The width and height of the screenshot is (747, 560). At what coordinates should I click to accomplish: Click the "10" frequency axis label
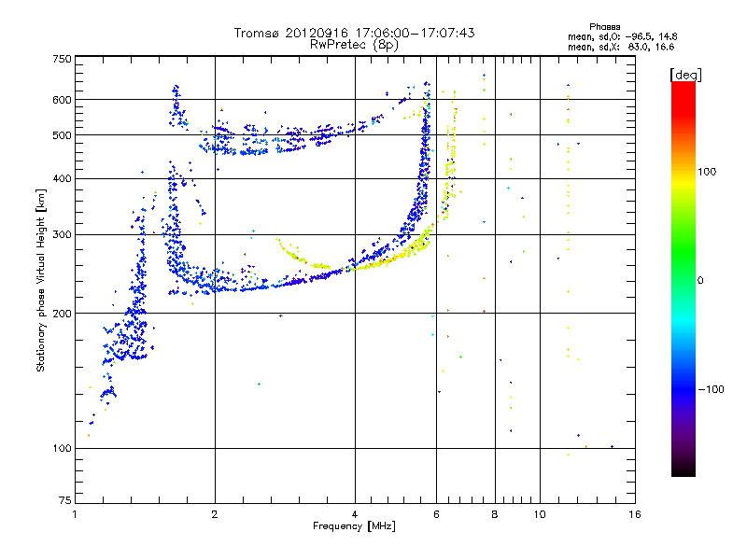tap(540, 514)
